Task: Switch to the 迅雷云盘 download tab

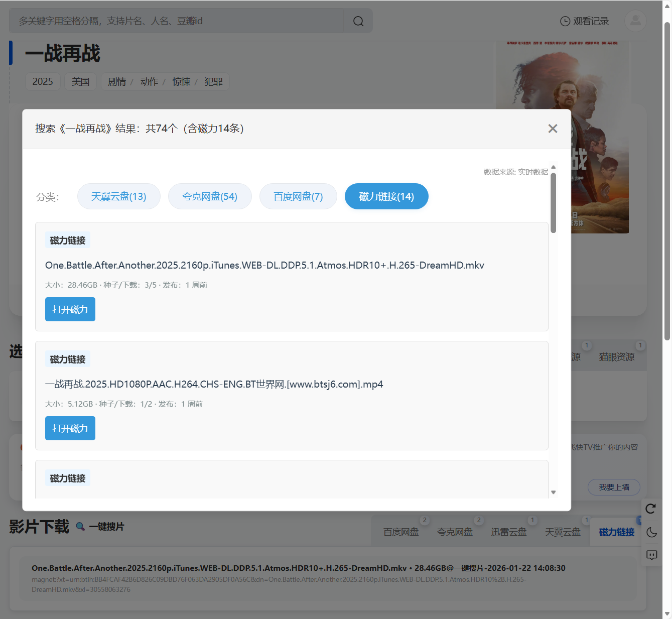Action: pyautogui.click(x=508, y=532)
